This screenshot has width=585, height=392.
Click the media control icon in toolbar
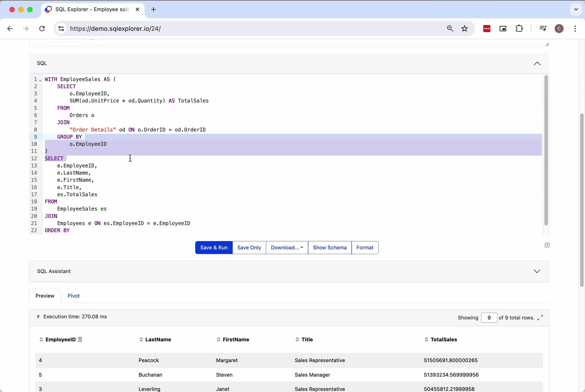(543, 29)
